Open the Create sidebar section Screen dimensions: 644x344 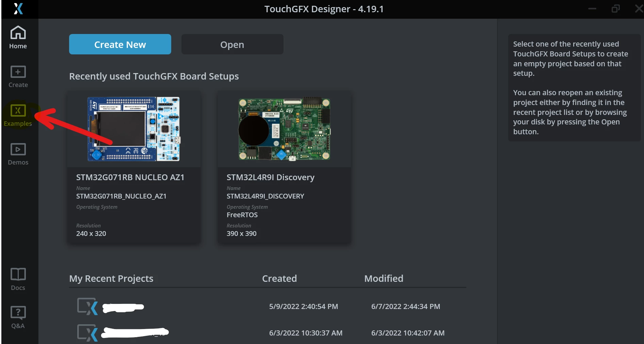click(18, 77)
